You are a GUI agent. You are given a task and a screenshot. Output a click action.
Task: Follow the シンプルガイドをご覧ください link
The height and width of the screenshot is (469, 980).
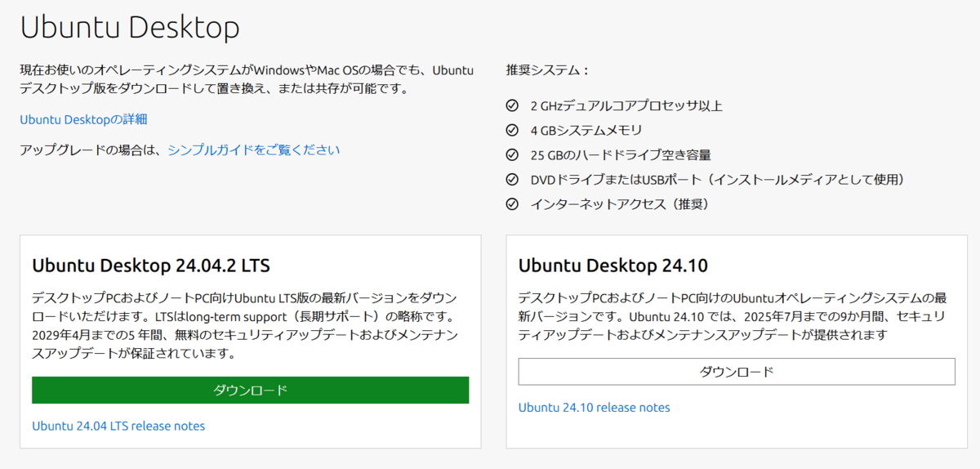coord(254,150)
